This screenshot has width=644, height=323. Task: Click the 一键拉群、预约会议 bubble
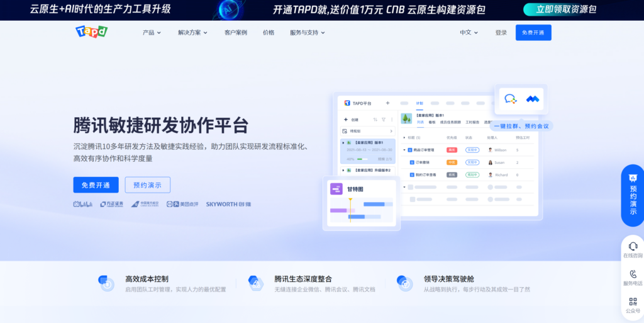521,126
